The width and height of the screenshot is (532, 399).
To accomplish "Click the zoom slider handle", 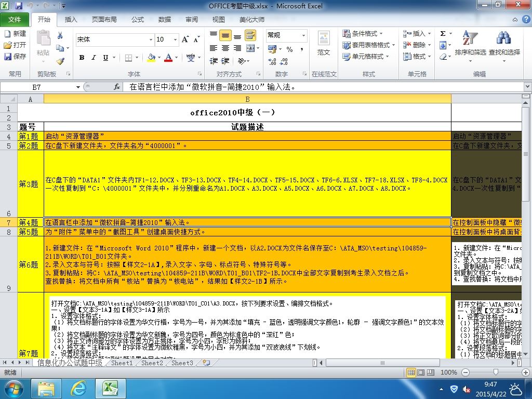I will (x=495, y=372).
